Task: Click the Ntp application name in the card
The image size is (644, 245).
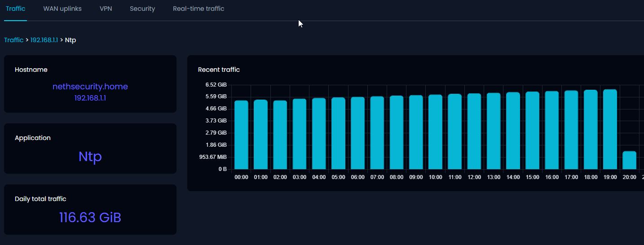Action: coord(90,157)
